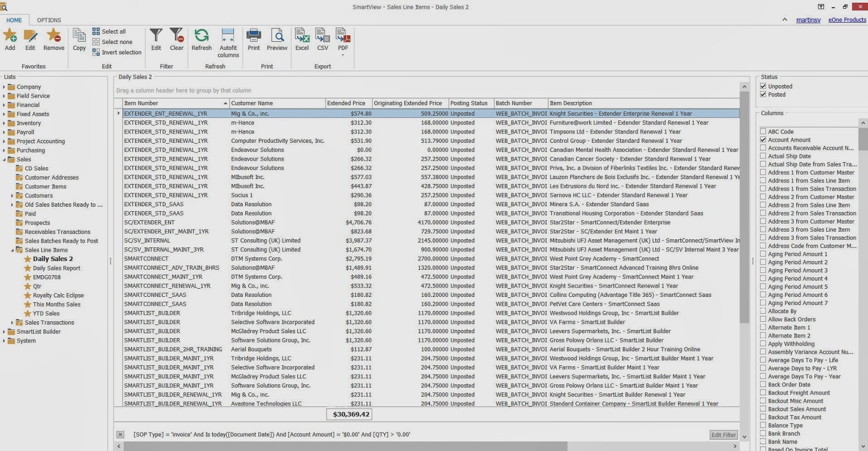868x451 pixels.
Task: Check the Allocate By column
Action: pyautogui.click(x=763, y=311)
